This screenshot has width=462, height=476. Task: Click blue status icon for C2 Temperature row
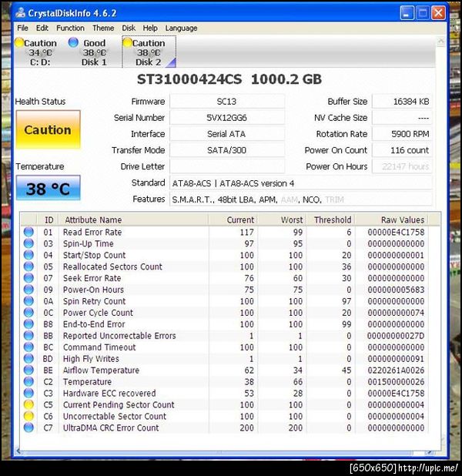pos(28,381)
